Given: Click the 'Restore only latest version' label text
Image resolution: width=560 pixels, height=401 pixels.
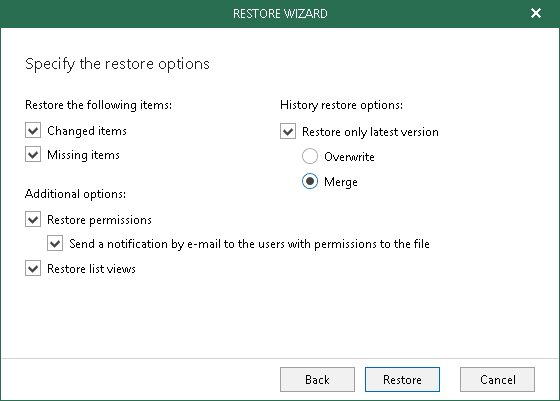Looking at the screenshot, I should tap(370, 132).
